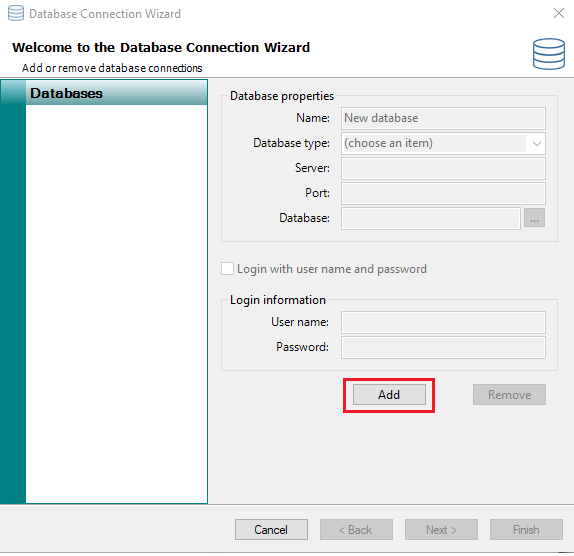Click the large blue database cylinder icon

(549, 54)
